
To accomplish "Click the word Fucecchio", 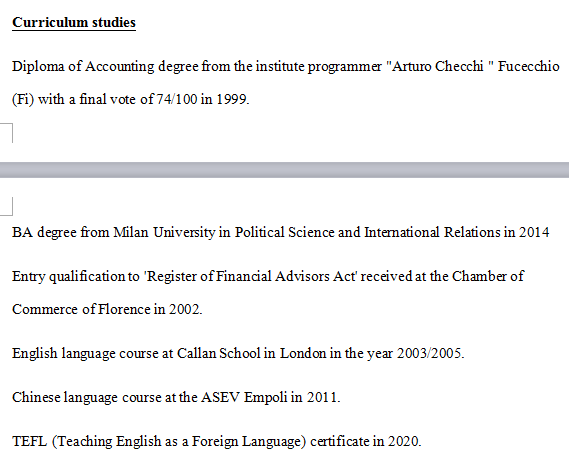I will pyautogui.click(x=528, y=66).
